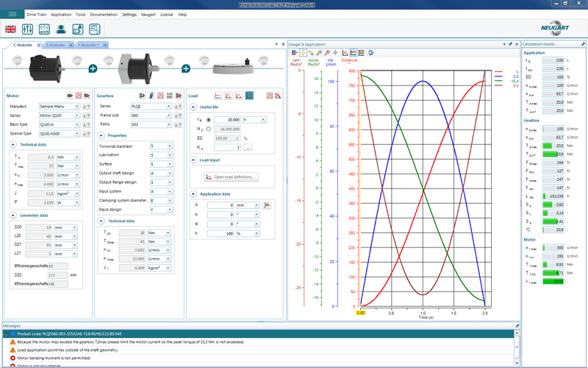Click the UK flag language icon
Screen dimensions: 588x368
[10, 29]
